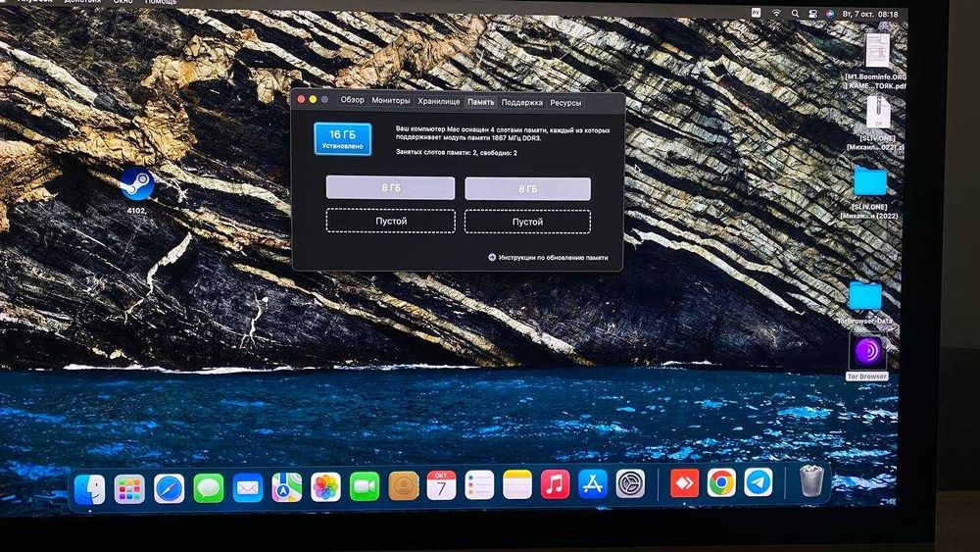This screenshot has width=980, height=552.
Task: Select the Tor Browser desktop icon
Action: (867, 352)
